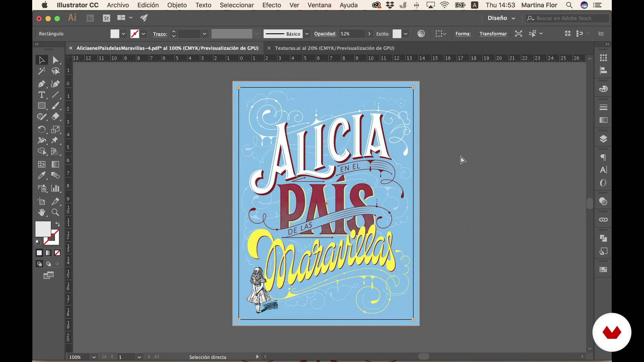This screenshot has height=362, width=644.
Task: Select the Artboard tool
Action: [x=42, y=201]
